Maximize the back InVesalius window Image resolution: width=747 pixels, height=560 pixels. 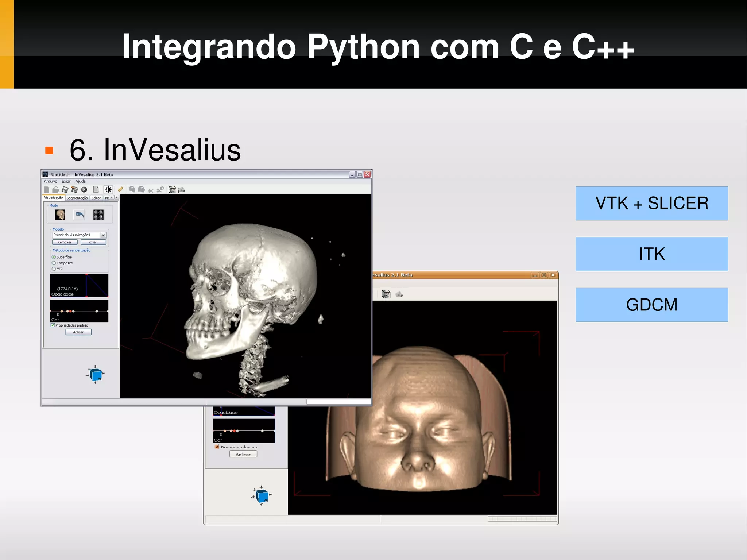coord(544,275)
